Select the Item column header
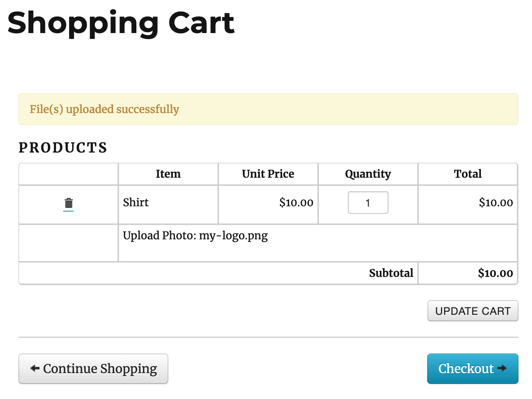Screen dimensions: 532x399 point(168,174)
